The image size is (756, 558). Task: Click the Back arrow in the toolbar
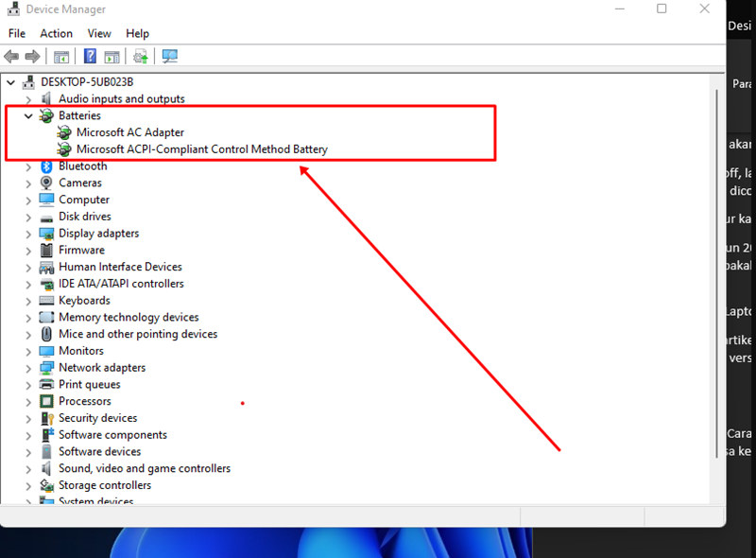coord(12,57)
